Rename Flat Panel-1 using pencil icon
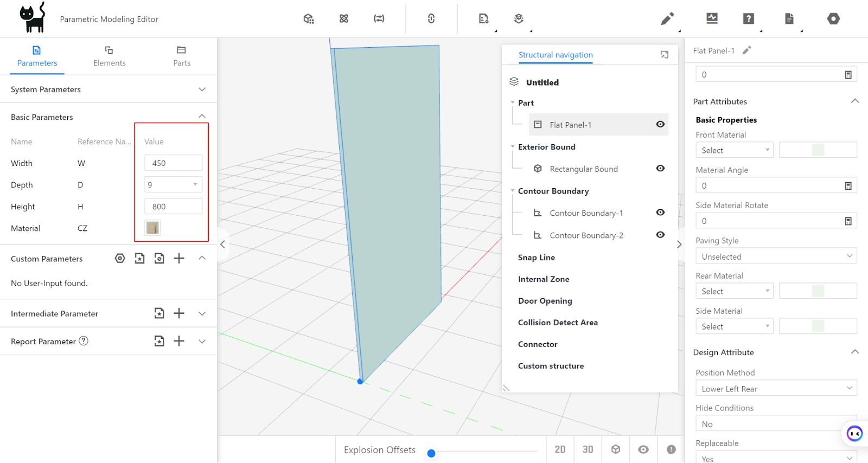Screen dimensions: 868x463 tap(747, 50)
